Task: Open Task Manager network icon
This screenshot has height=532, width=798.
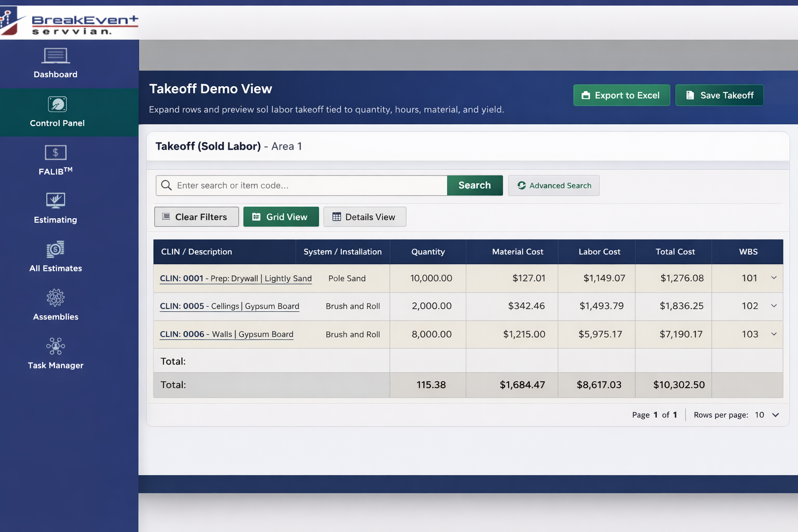Action: [56, 346]
